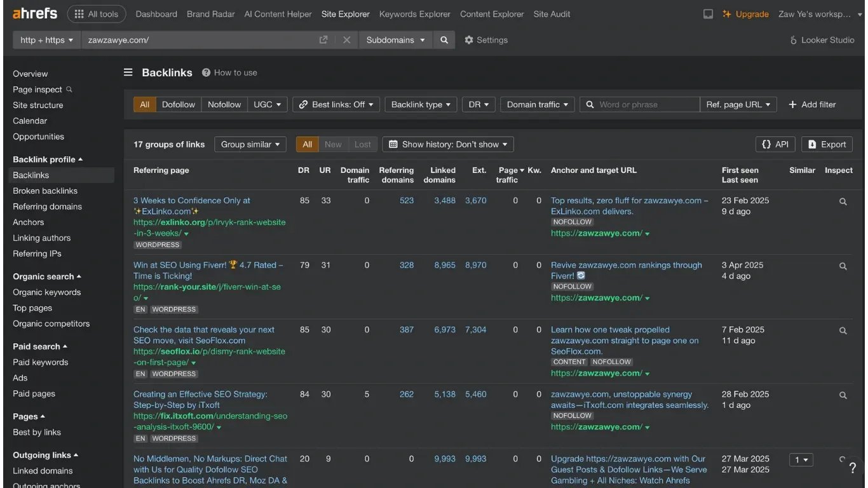Select the New links toggle
This screenshot has height=488, width=868.
pyautogui.click(x=333, y=144)
